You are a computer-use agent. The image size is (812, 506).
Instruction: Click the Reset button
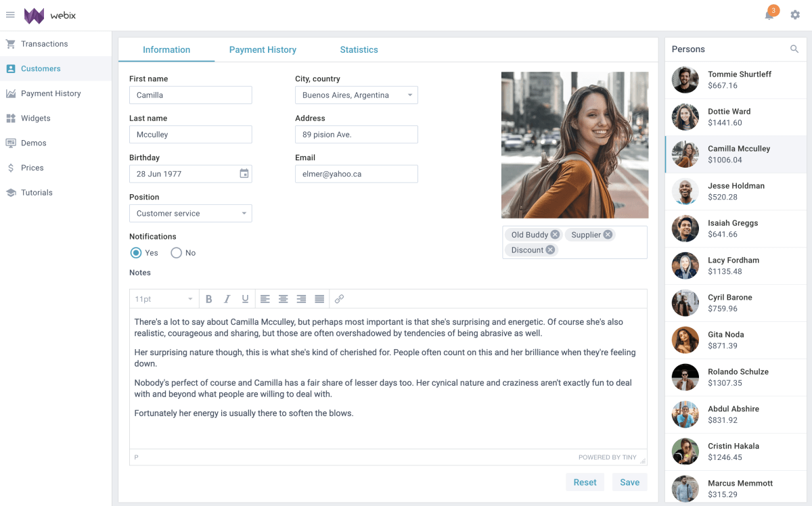click(585, 482)
